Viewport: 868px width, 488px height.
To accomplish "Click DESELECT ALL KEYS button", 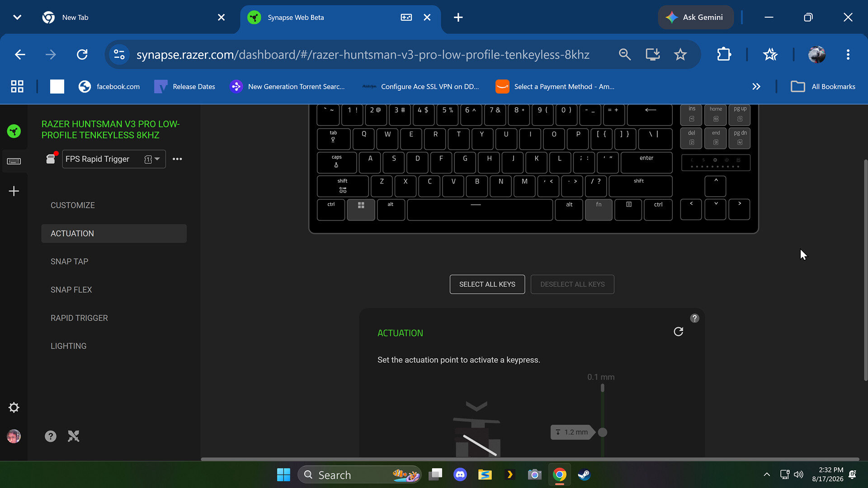I will 572,284.
